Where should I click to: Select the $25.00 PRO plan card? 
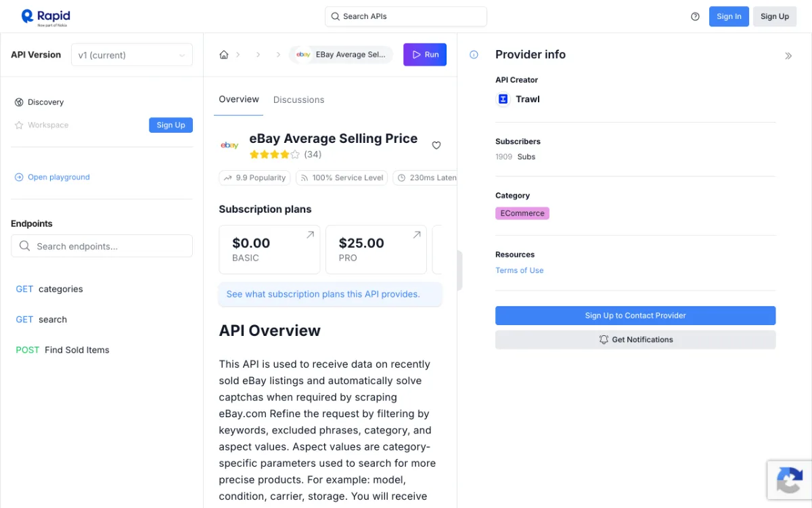tap(376, 249)
